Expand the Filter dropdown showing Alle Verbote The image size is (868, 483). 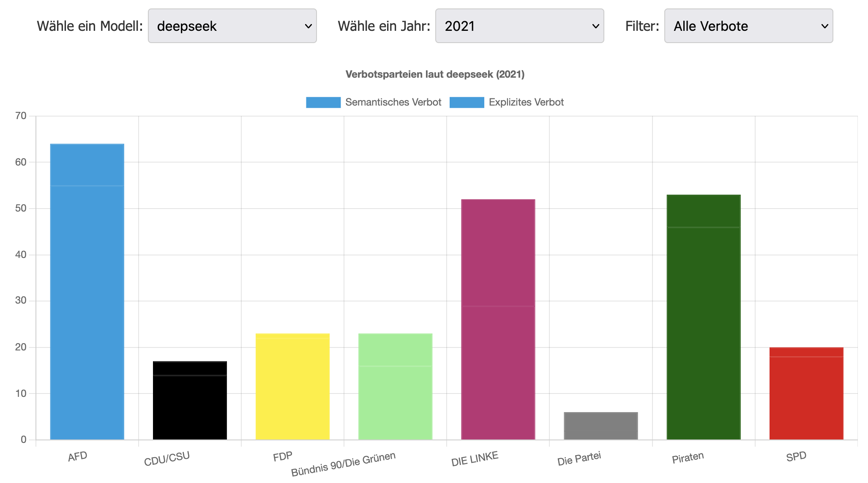pos(748,26)
